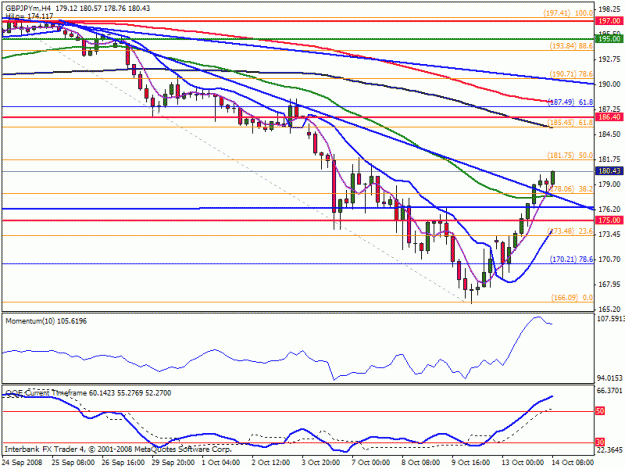Click the HiLo= 174.117 label

(x=29, y=16)
